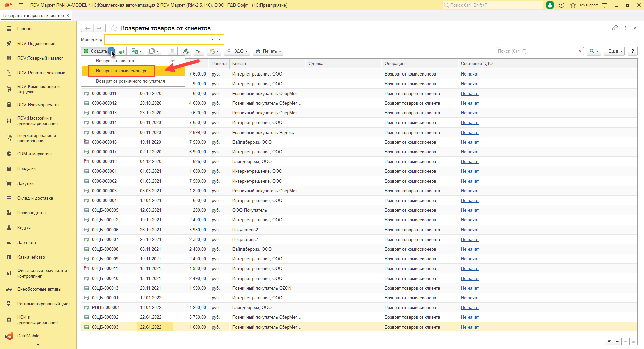Expand the ЭДО dropdown menu
This screenshot has width=644, height=349.
(237, 51)
